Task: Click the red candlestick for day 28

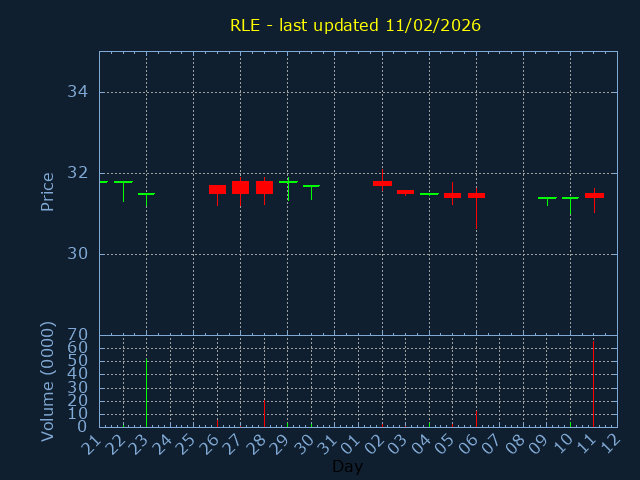Action: [264, 187]
